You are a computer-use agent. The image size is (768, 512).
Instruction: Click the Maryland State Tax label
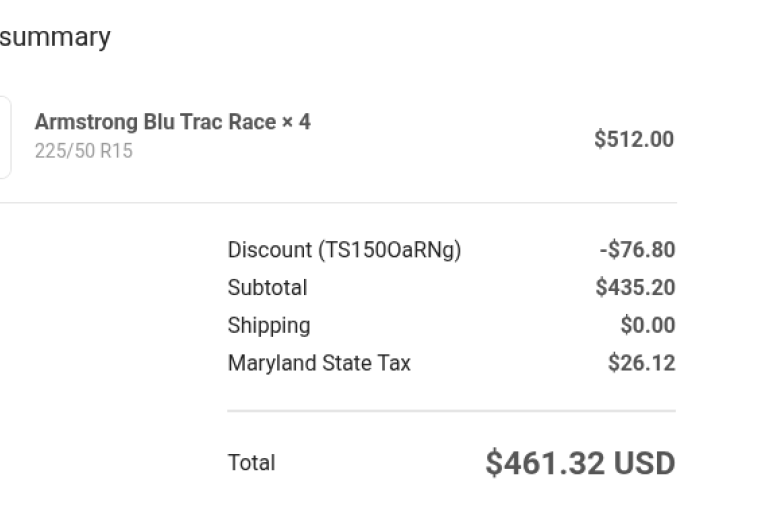319,363
